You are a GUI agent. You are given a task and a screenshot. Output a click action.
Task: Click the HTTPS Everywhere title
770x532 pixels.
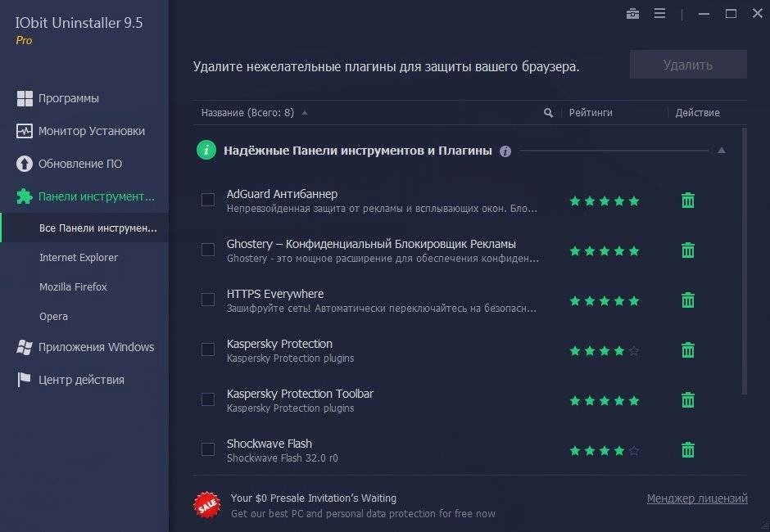[x=275, y=294]
